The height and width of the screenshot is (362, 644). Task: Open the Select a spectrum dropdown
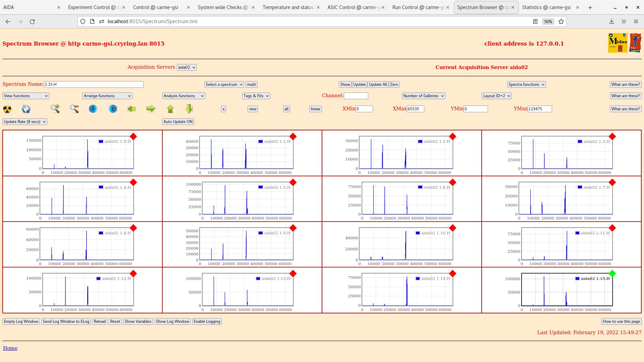point(224,84)
